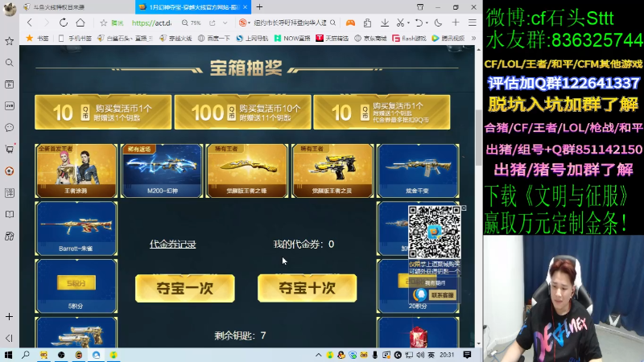
Task: Click the 夺宝十次 button
Action: pyautogui.click(x=307, y=288)
